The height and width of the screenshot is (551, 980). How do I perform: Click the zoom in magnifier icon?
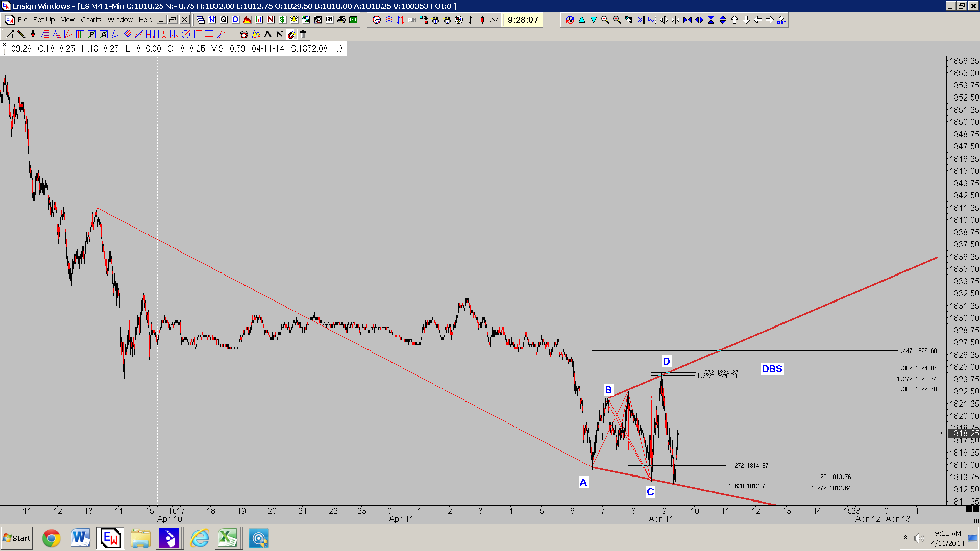tap(605, 20)
